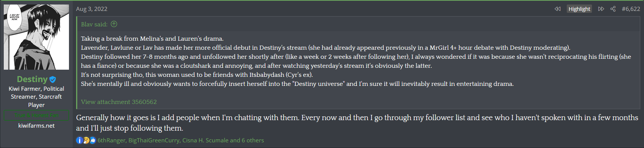Click the Aug 3, 2022 post date
The image size is (644, 148).
point(92,9)
